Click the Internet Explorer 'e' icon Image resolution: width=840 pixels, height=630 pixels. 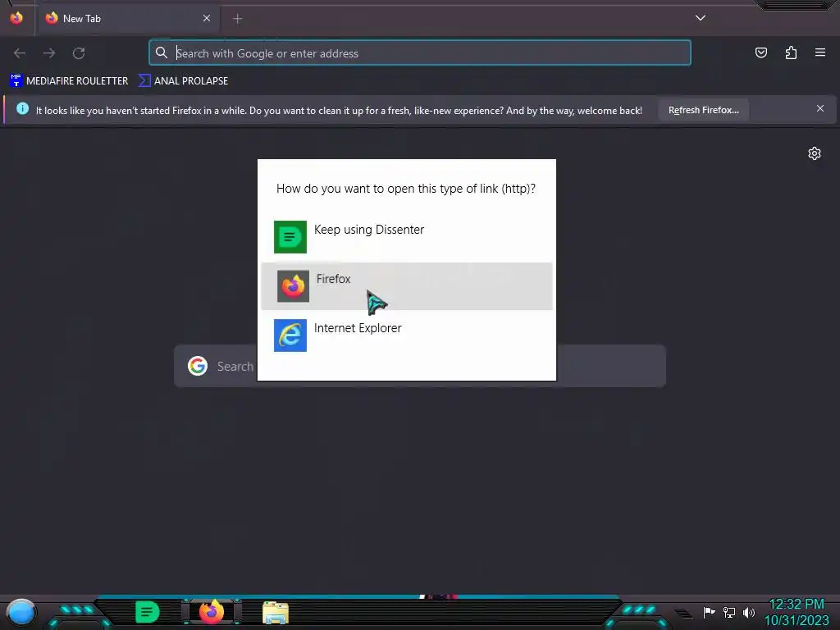point(290,336)
